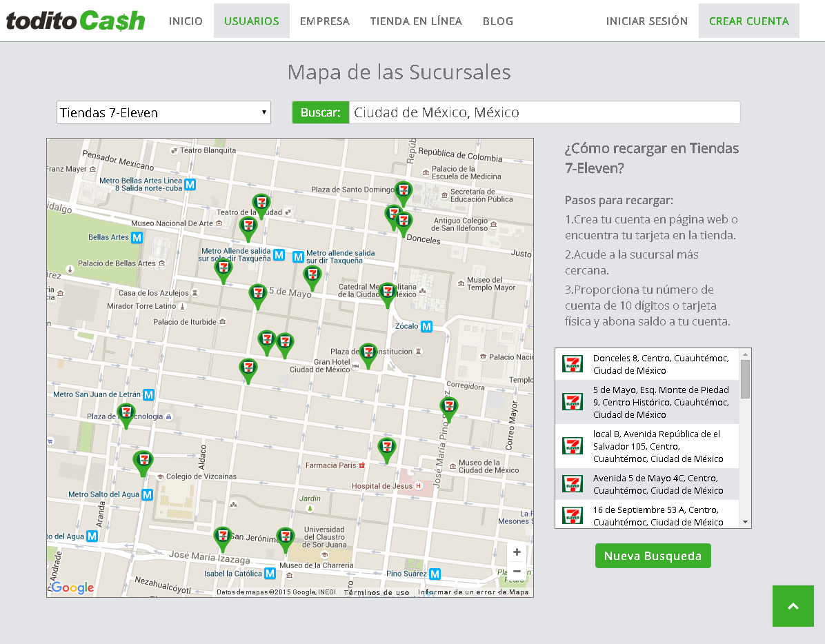Click Metro San Juan de Letrán icon

[x=149, y=395]
